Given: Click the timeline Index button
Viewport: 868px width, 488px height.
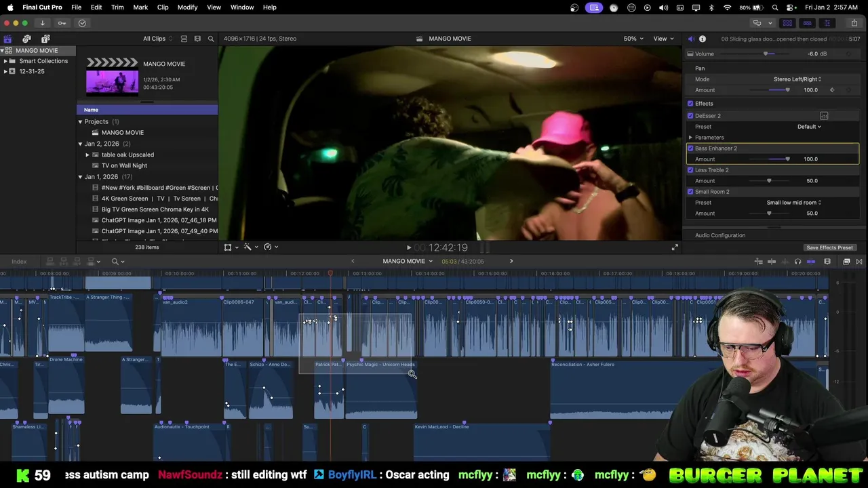Looking at the screenshot, I should [19, 262].
